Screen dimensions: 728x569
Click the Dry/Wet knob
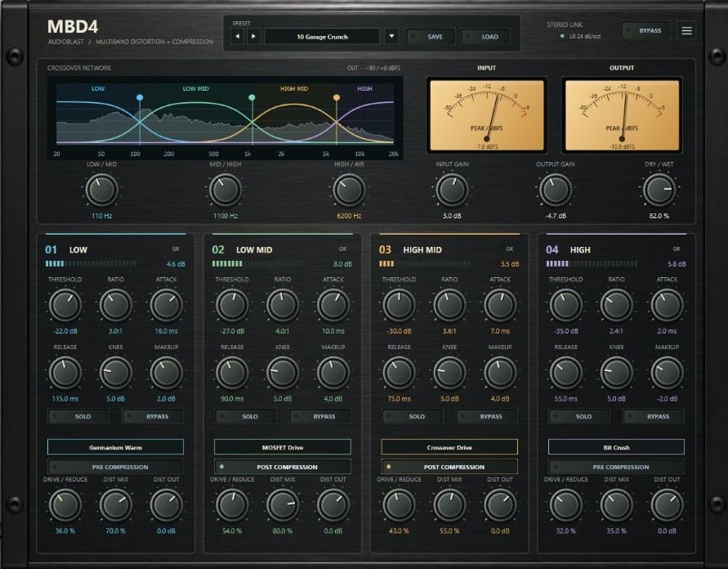(659, 190)
